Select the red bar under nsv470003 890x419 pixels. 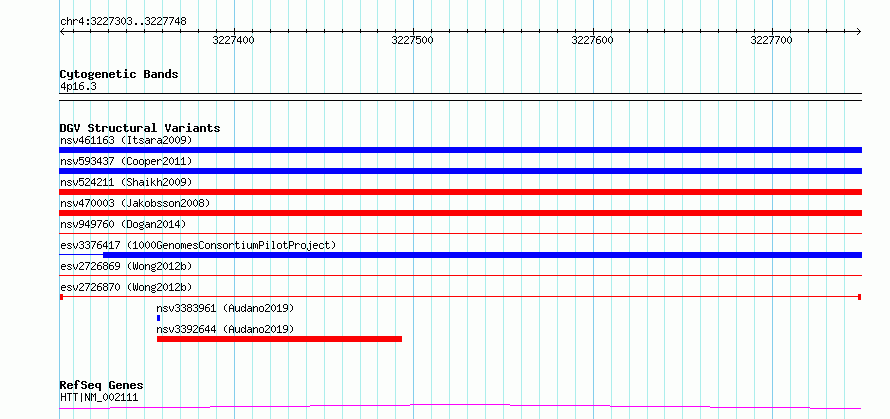pyautogui.click(x=460, y=213)
